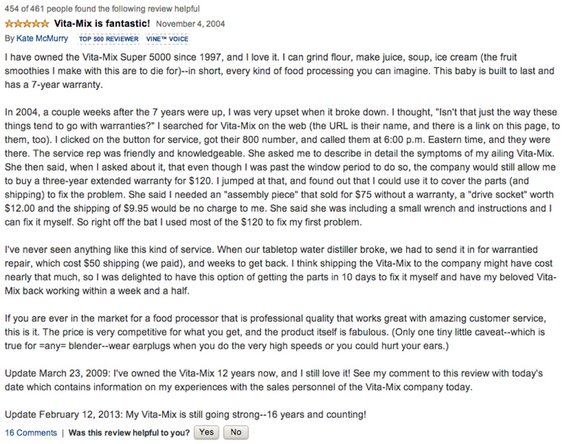Mark the review helpful with Yes

click(x=206, y=432)
